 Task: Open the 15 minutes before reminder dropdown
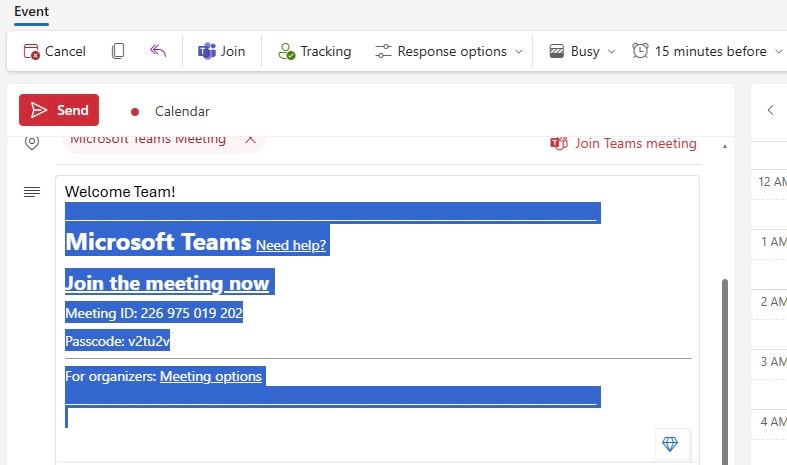point(707,51)
